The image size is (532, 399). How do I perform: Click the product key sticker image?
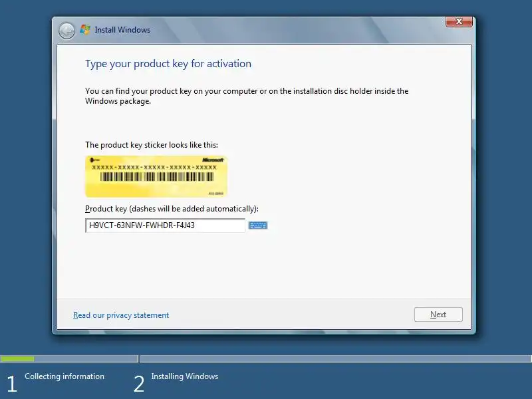(x=156, y=176)
